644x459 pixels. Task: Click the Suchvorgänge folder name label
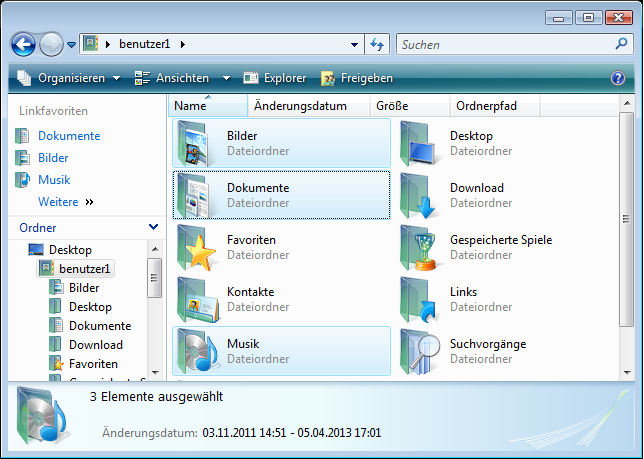tap(488, 344)
